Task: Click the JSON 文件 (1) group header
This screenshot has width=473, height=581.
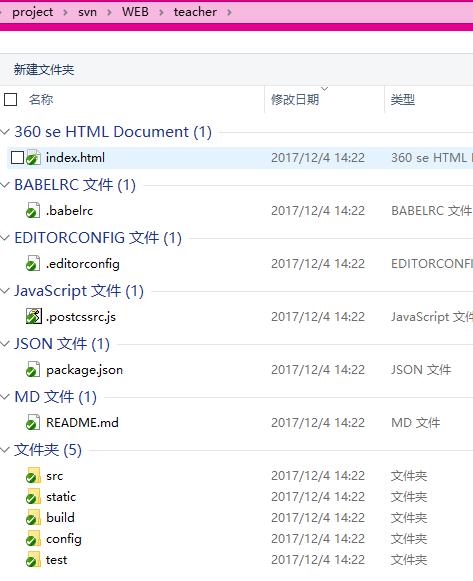Action: pyautogui.click(x=62, y=344)
